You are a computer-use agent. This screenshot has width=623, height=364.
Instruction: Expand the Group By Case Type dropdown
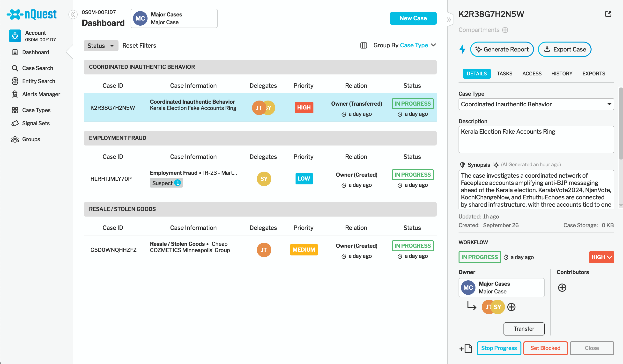tap(433, 45)
